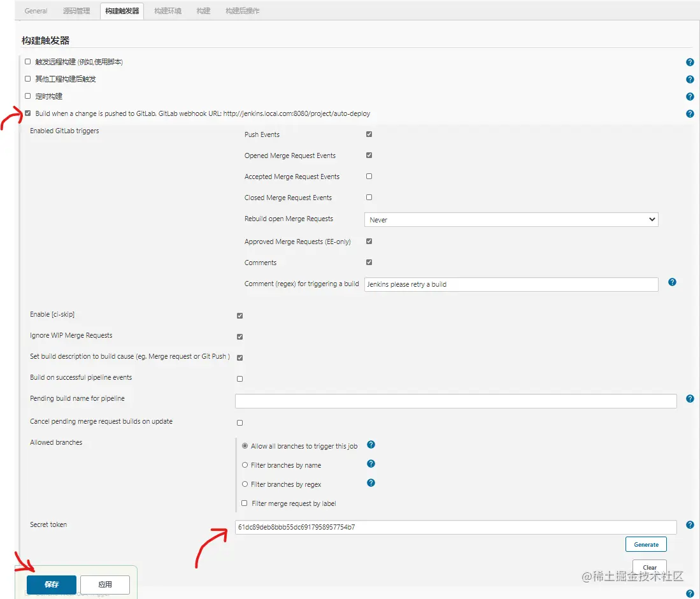The height and width of the screenshot is (599, 700).
Task: Toggle Approved Merge Requests (EE-only) checkbox
Action: 369,242
